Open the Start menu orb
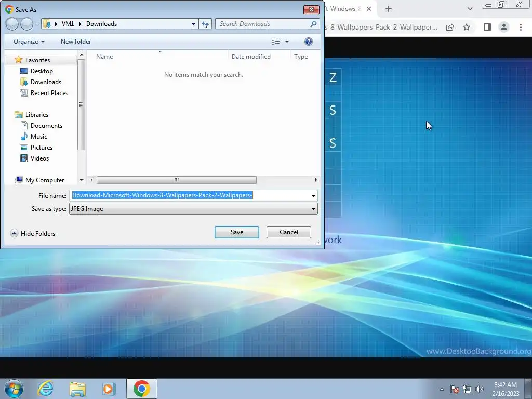 click(14, 389)
